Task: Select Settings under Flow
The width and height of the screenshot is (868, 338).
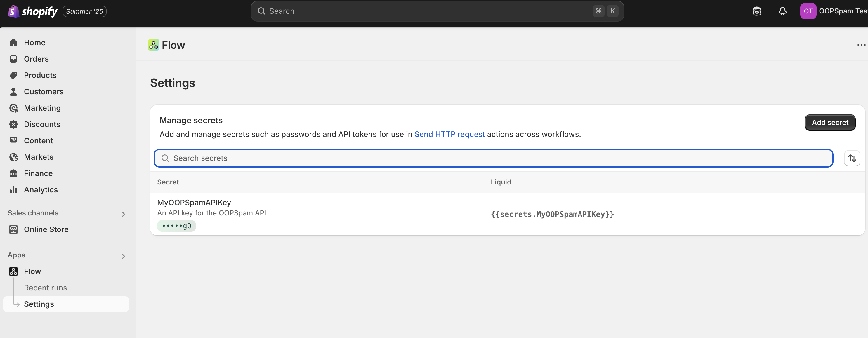Action: [66, 304]
